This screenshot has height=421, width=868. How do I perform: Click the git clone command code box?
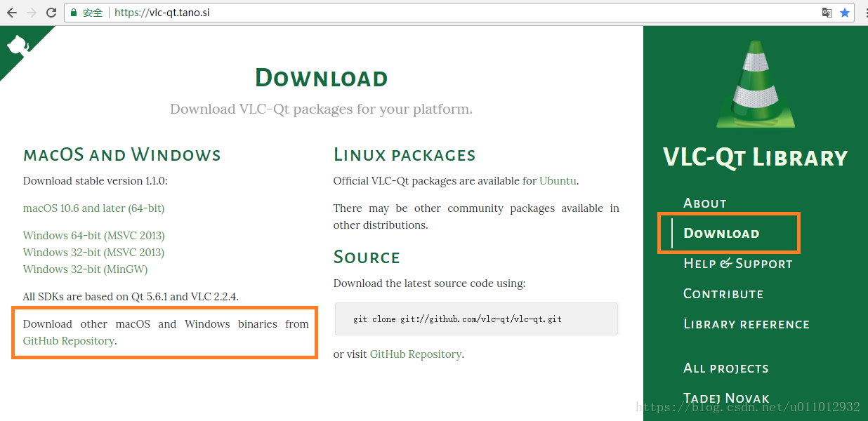(477, 319)
